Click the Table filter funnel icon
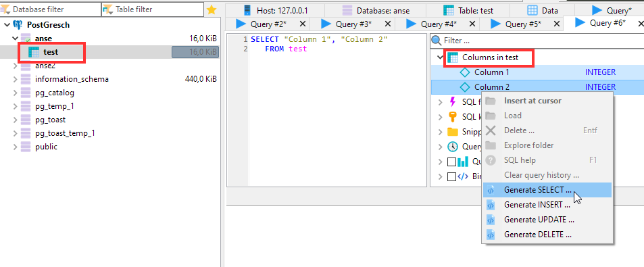 pyautogui.click(x=107, y=9)
